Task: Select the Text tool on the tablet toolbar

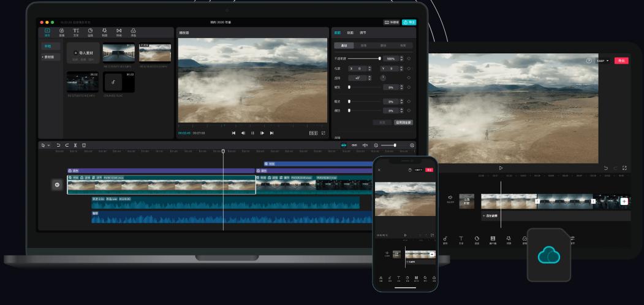Action: pos(461,239)
